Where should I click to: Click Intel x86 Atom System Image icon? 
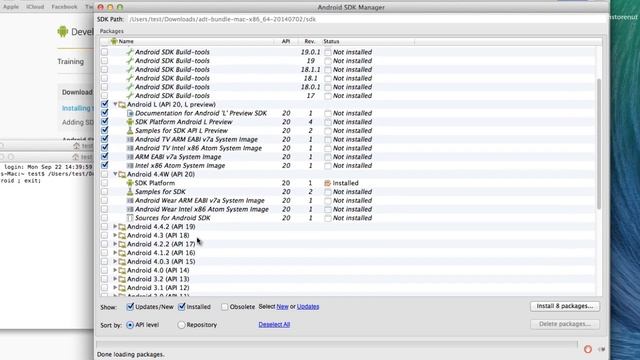130,165
